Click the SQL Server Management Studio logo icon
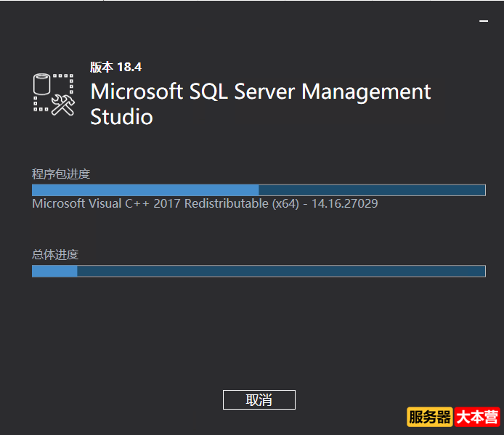 pos(54,94)
